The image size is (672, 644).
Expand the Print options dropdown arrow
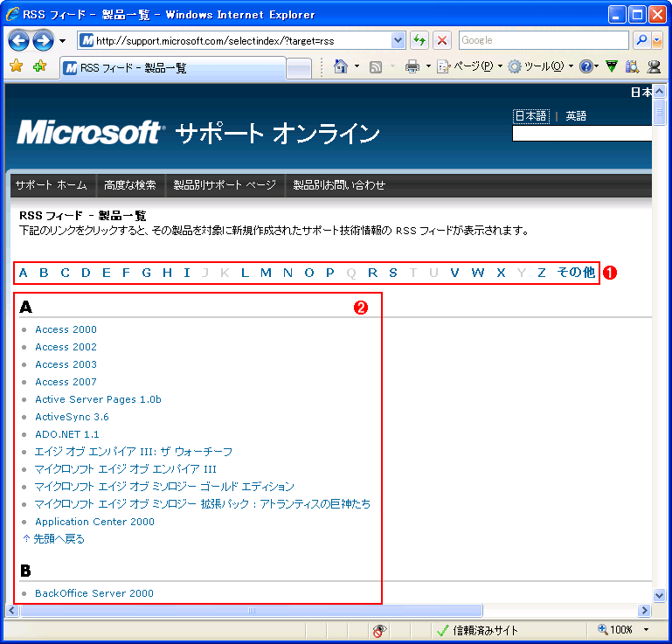point(428,66)
